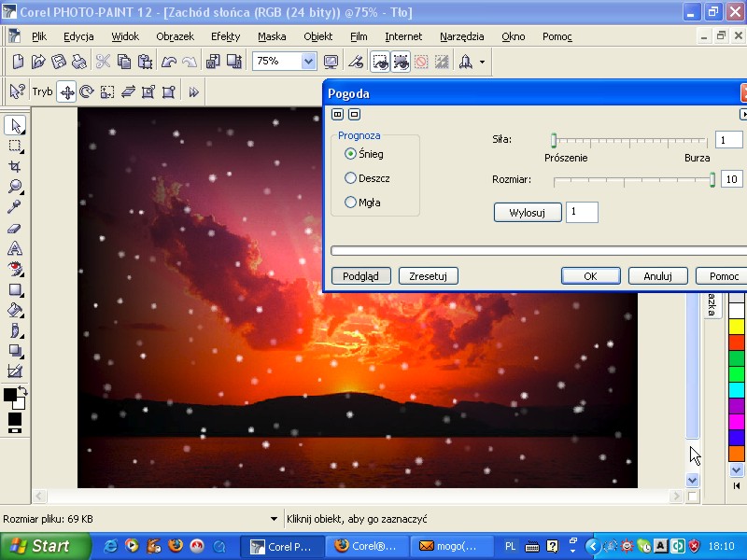Viewport: 747px width, 560px height.
Task: Choose the Deszcz forecast option
Action: click(x=351, y=178)
